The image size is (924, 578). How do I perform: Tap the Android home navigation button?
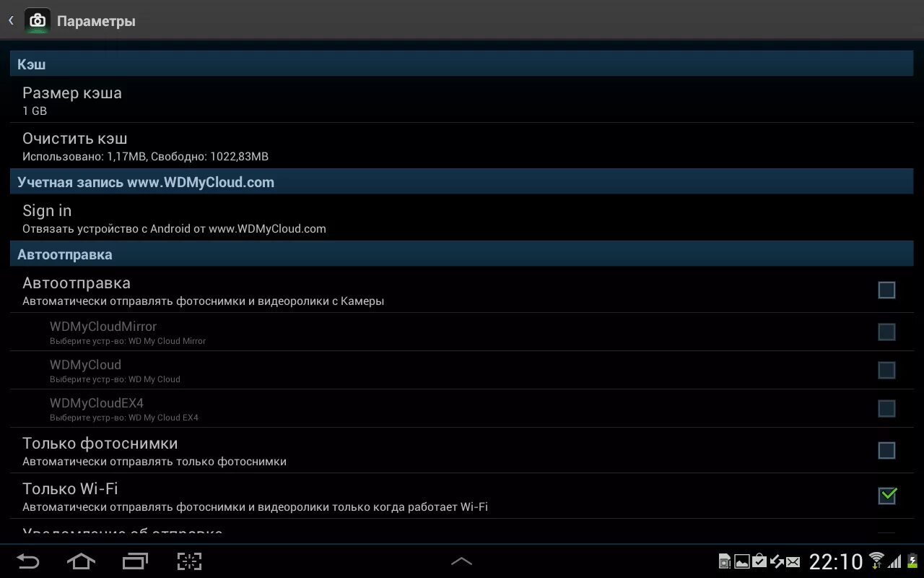pyautogui.click(x=81, y=561)
